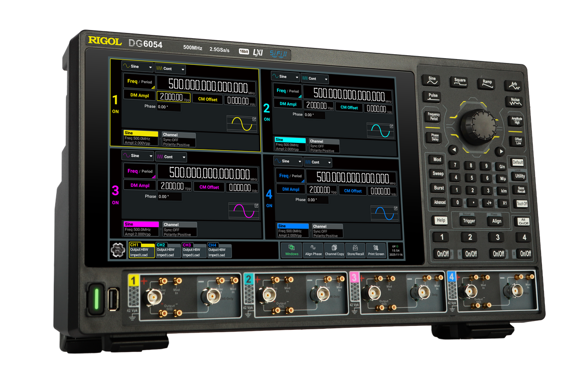Open the Windows layout icon on screen
The image size is (588, 383).
[x=292, y=250]
